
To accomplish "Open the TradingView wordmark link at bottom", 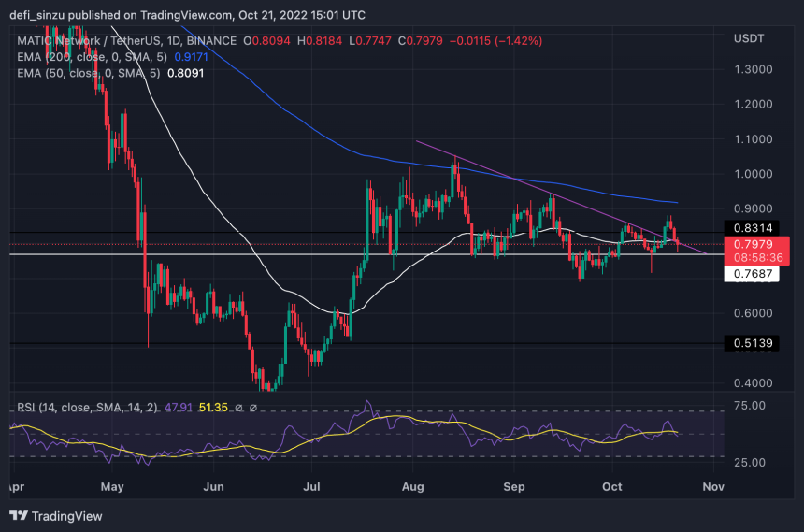I will coord(66,516).
